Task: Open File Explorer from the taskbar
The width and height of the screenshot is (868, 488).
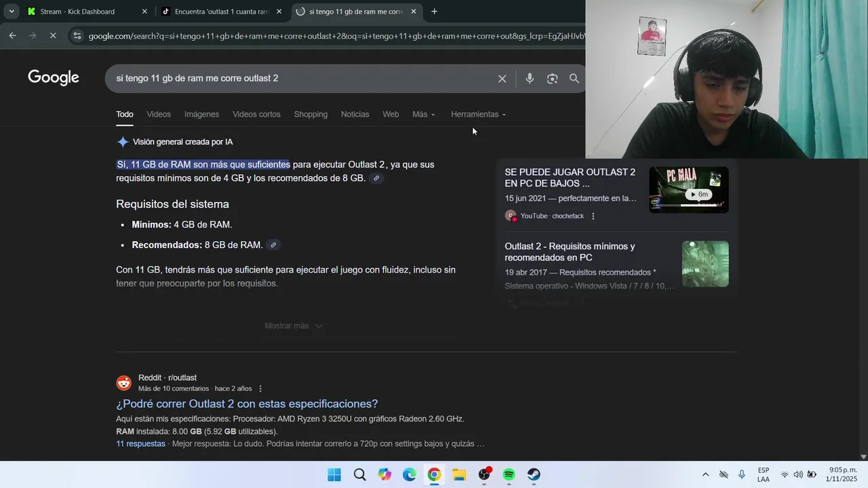Action: click(x=459, y=474)
